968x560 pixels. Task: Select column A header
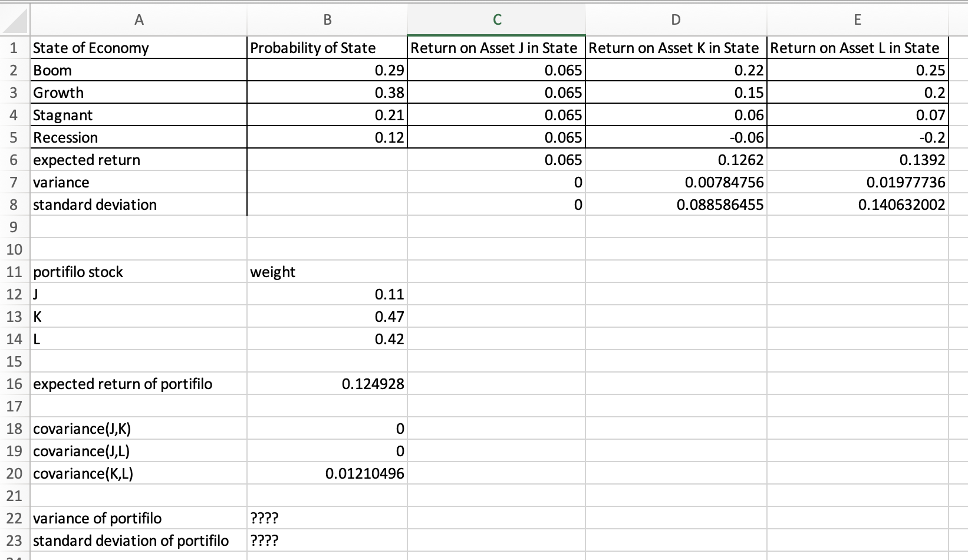[139, 19]
